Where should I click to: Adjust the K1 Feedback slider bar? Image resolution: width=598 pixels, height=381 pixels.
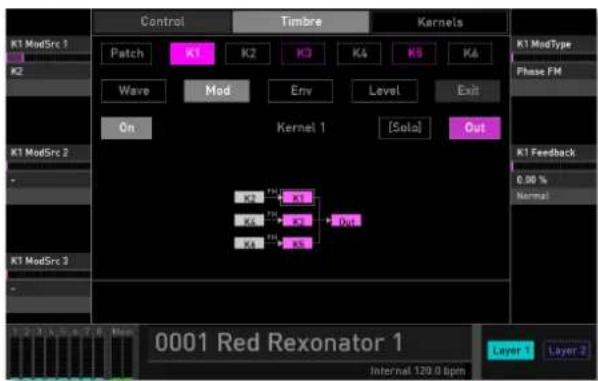pos(554,166)
